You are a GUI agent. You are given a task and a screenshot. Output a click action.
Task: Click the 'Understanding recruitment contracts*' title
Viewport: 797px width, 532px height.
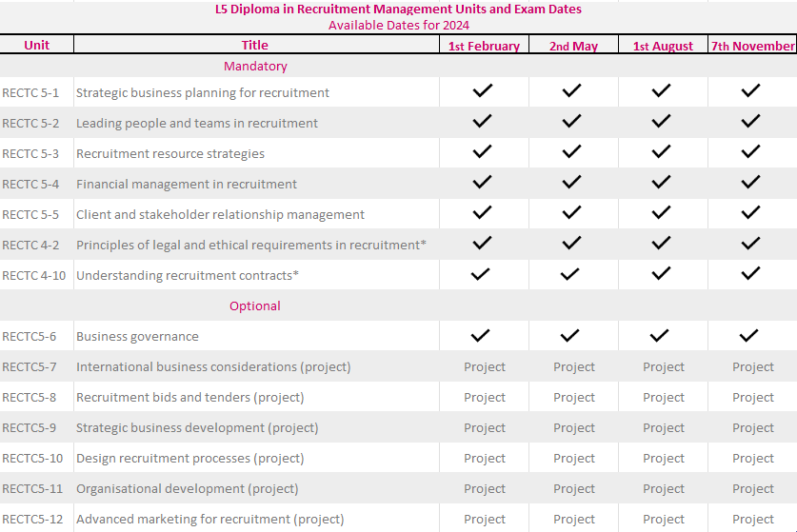(188, 276)
